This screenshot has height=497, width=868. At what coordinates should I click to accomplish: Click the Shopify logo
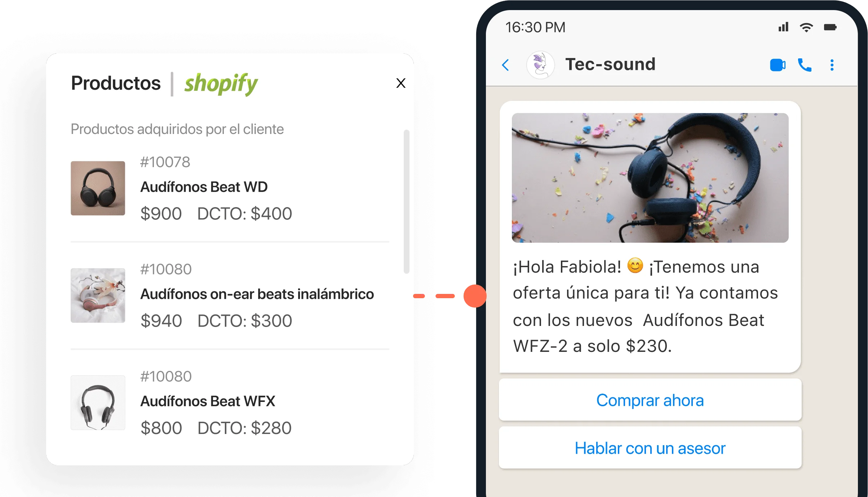(x=221, y=84)
